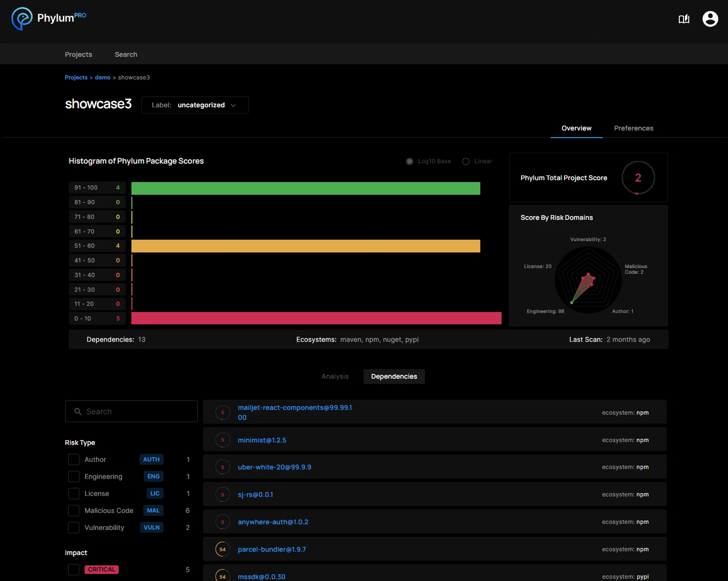Click the Engineering: 98 radar label
This screenshot has width=728, height=581.
tap(546, 312)
